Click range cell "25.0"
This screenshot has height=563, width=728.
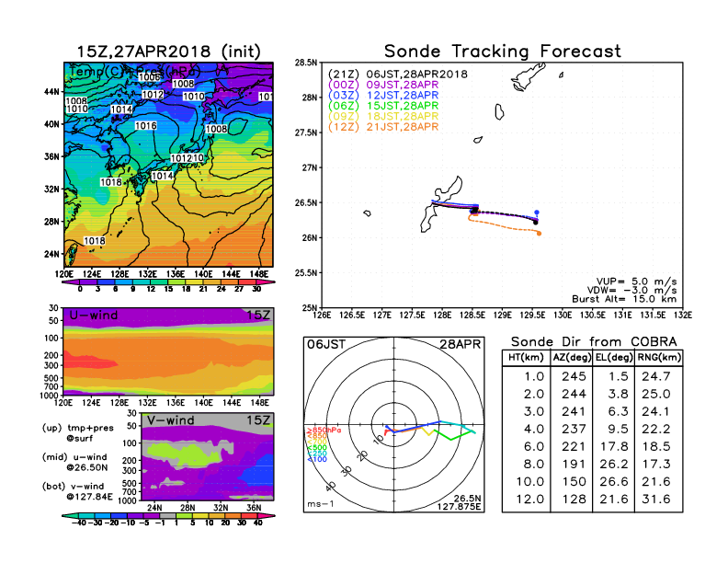pos(656,394)
